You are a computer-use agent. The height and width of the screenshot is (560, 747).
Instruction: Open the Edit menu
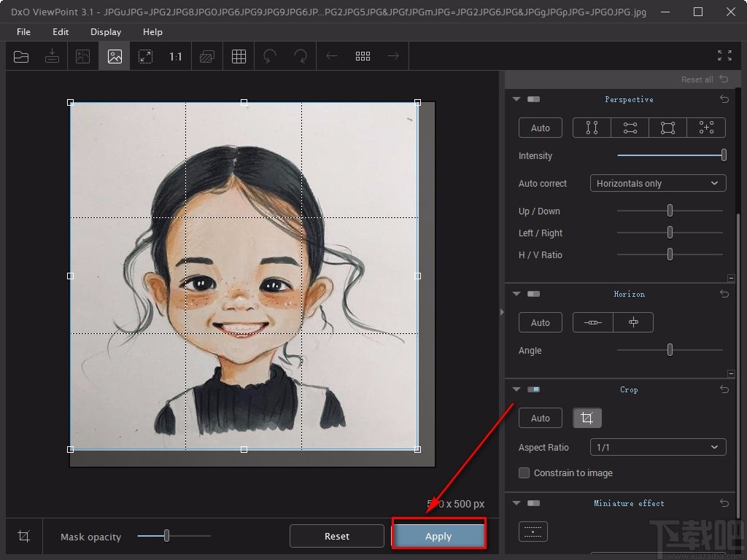pyautogui.click(x=60, y=32)
